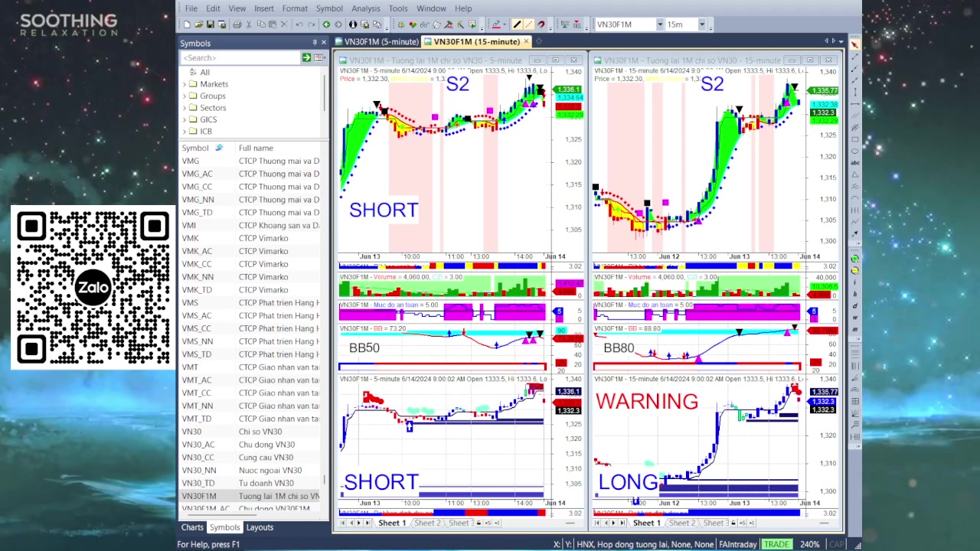Sort the list by the Full name column header
This screenshot has width=980, height=551.
[256, 148]
